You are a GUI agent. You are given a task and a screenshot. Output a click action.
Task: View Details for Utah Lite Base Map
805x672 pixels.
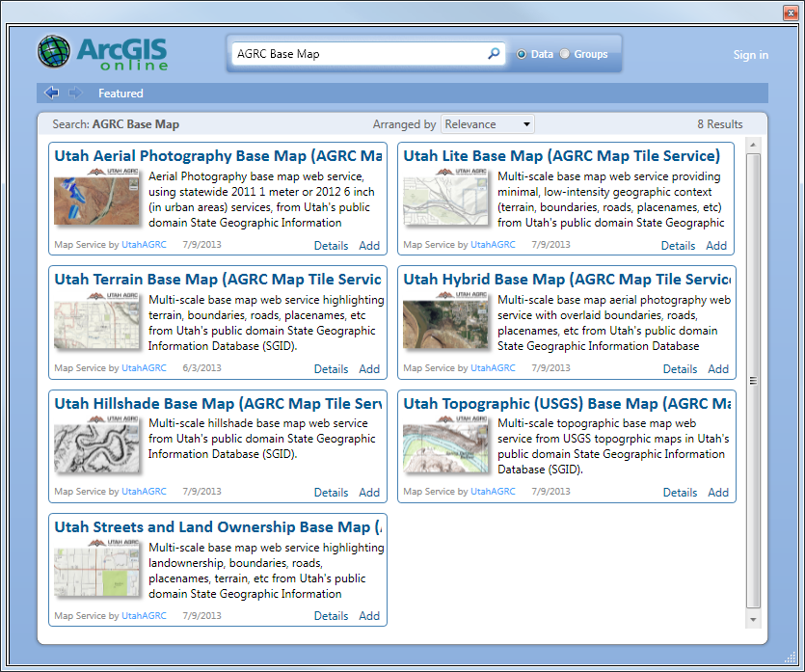click(678, 246)
